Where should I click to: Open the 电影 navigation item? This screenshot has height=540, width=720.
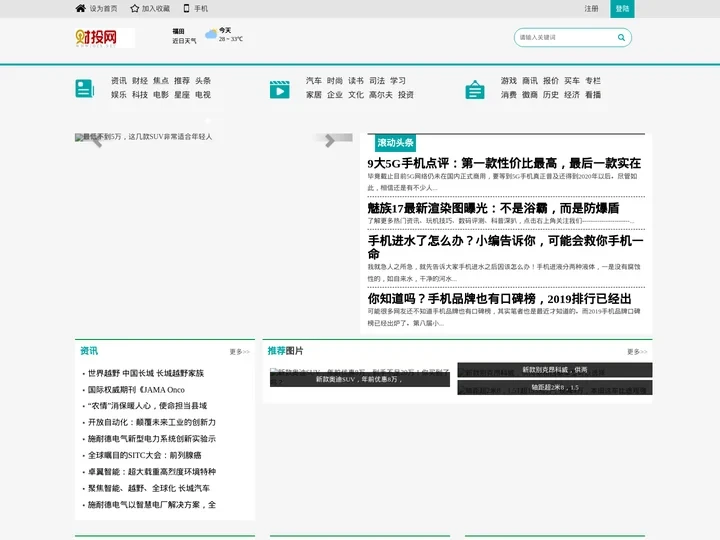click(x=161, y=95)
